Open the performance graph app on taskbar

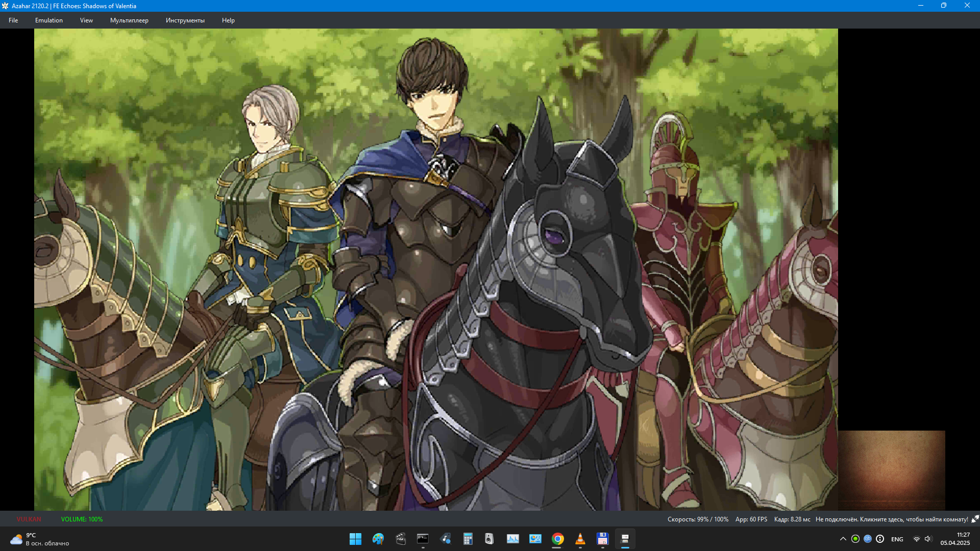point(512,539)
